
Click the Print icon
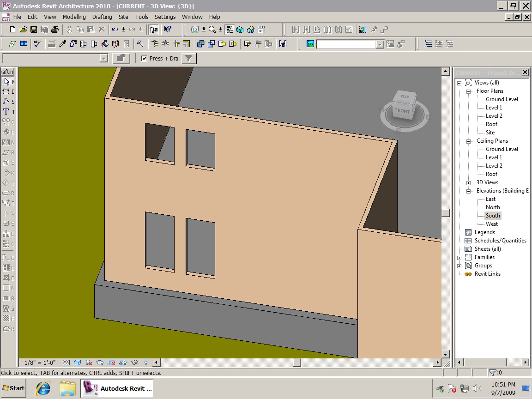click(55, 30)
